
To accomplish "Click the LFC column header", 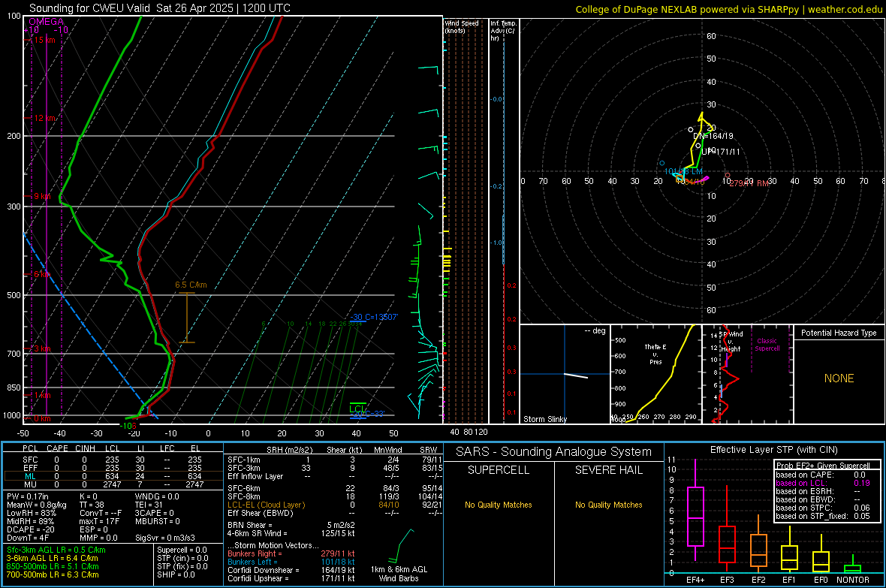I will (167, 448).
